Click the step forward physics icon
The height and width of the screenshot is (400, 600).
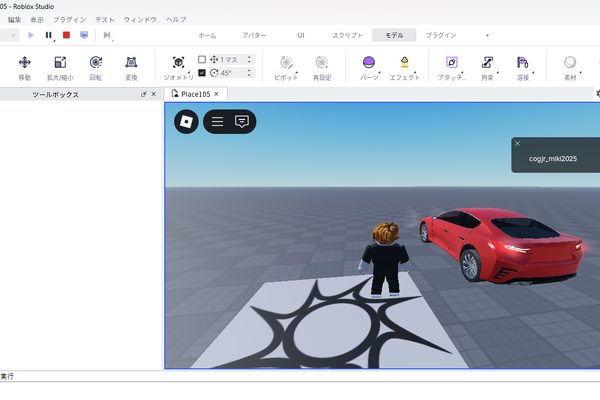point(107,35)
